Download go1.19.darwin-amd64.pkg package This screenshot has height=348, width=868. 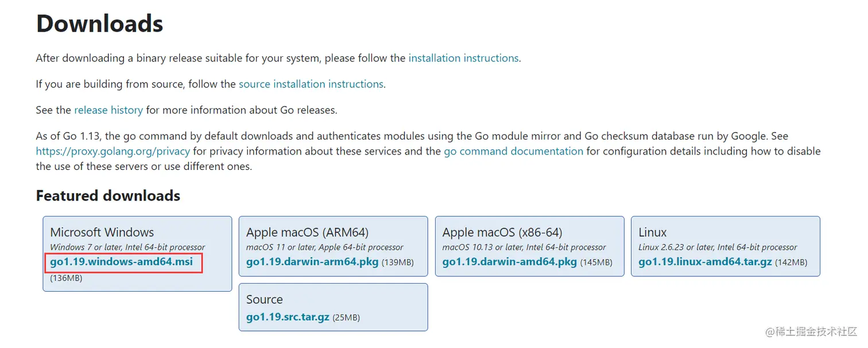pos(509,262)
